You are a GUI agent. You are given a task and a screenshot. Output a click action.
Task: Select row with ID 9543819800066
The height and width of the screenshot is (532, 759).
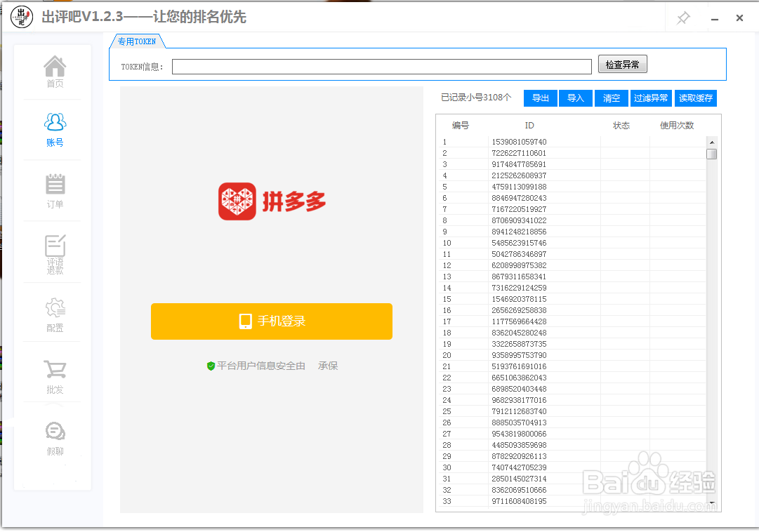tap(572, 434)
